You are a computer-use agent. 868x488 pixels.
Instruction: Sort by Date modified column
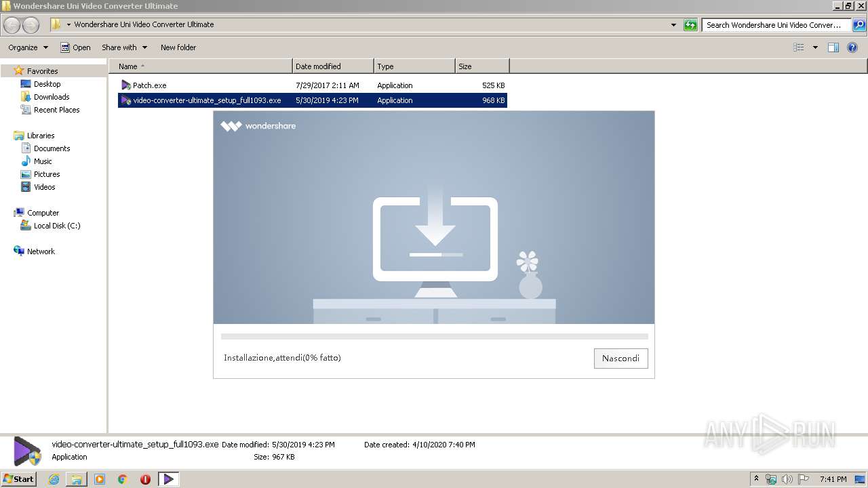click(333, 66)
